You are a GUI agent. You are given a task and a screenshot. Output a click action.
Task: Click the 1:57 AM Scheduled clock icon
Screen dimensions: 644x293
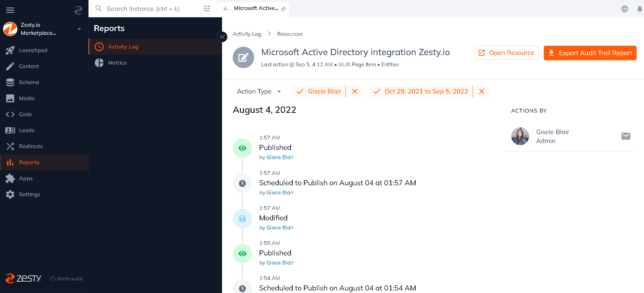242,183
